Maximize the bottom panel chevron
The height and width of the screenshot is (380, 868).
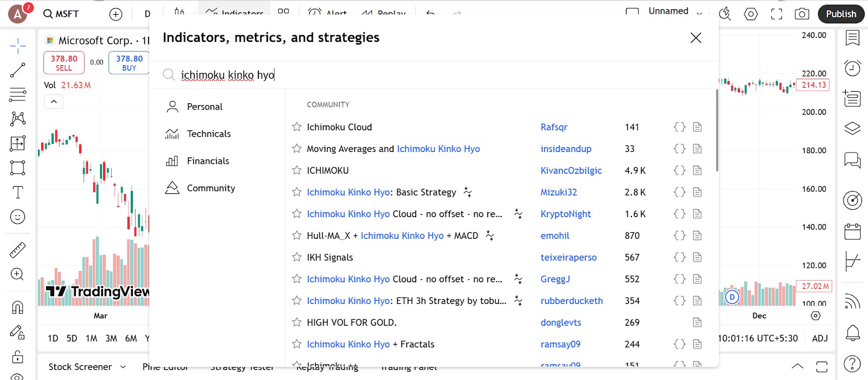click(x=797, y=366)
